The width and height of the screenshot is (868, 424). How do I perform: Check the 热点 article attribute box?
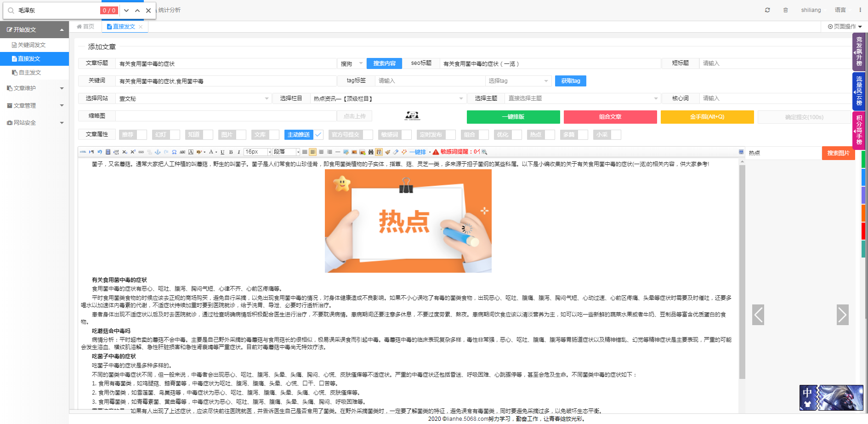pyautogui.click(x=550, y=134)
